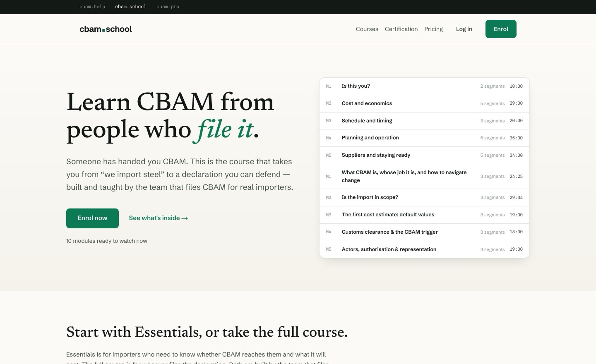Screen dimensions: 596x364
Task: Click the 10:00 duration value
Action: pos(516,86)
